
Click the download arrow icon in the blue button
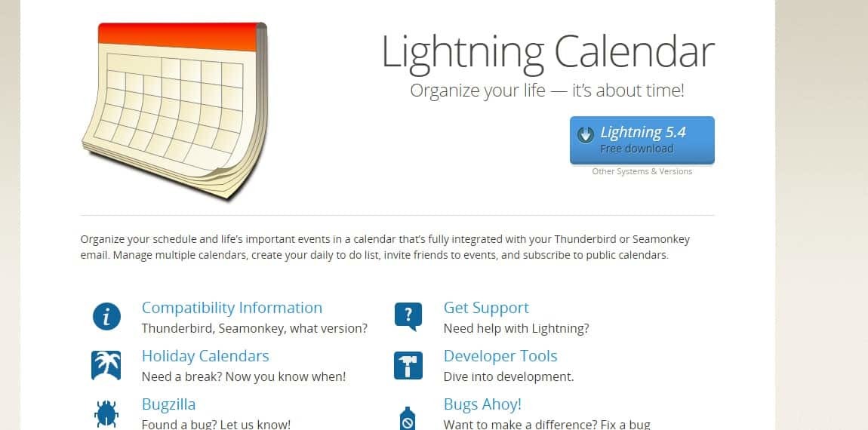pyautogui.click(x=586, y=134)
